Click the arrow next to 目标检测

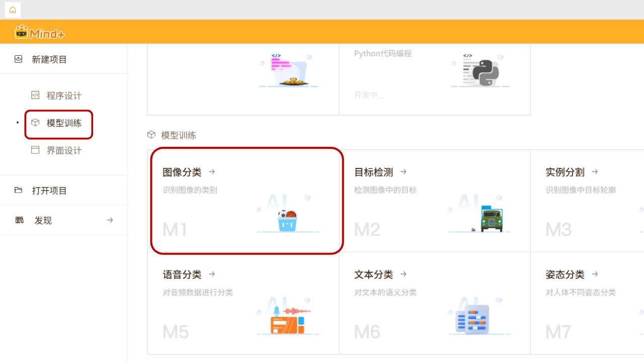pyautogui.click(x=404, y=172)
